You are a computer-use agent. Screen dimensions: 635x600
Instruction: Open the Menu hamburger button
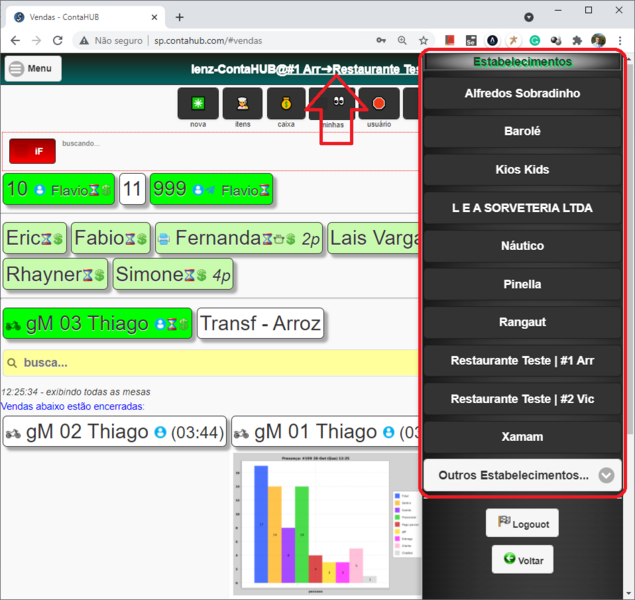[33, 68]
